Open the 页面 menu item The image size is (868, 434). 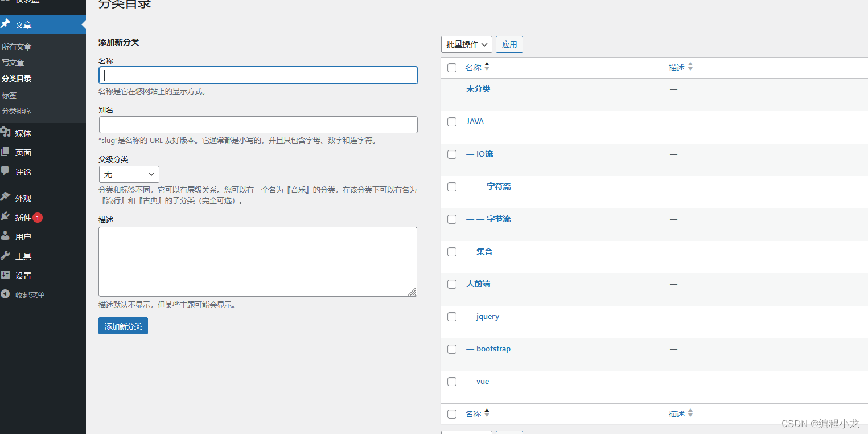[43, 152]
